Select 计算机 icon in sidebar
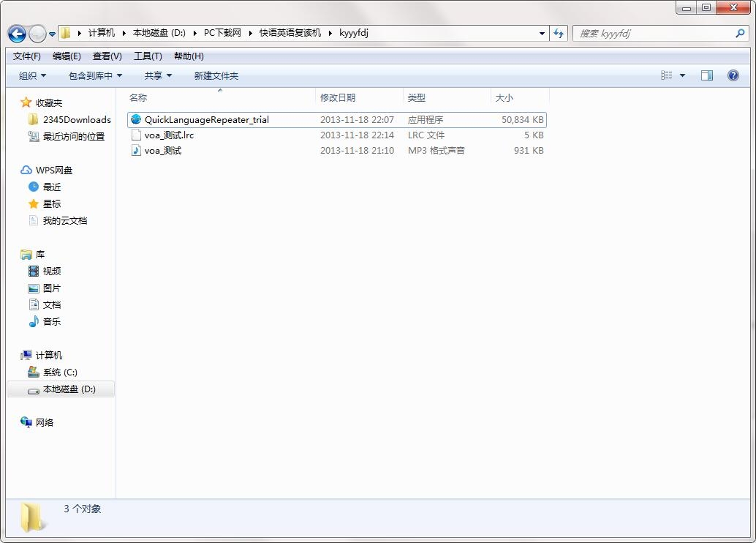The image size is (756, 543). coord(26,355)
